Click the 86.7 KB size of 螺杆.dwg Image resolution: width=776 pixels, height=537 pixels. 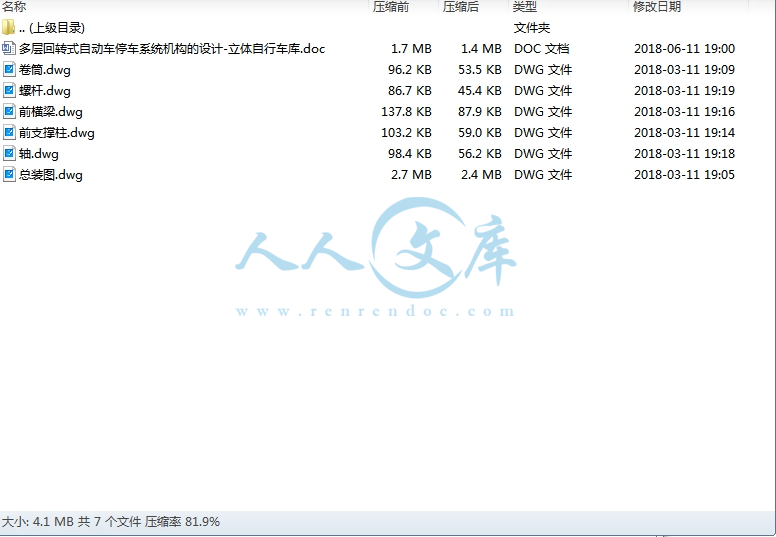click(410, 91)
